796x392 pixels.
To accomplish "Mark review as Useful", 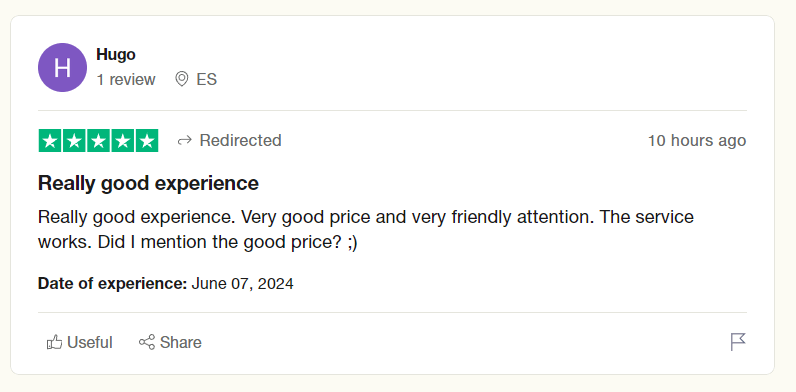I will (80, 342).
